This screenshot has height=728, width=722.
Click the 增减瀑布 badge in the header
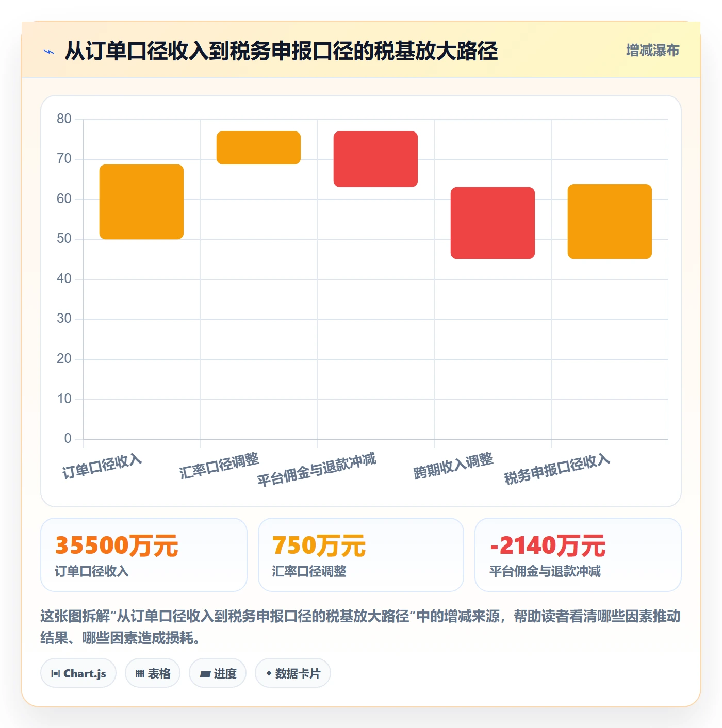click(x=652, y=51)
